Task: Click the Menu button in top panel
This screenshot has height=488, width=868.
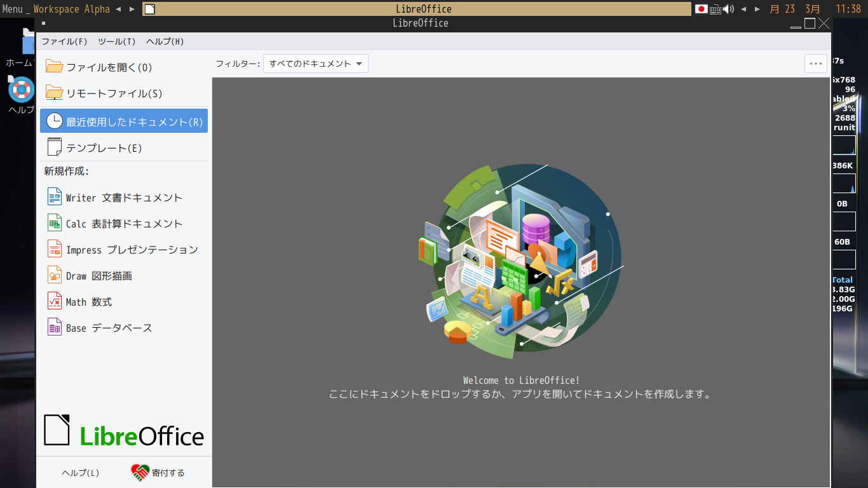Action: pos(13,9)
